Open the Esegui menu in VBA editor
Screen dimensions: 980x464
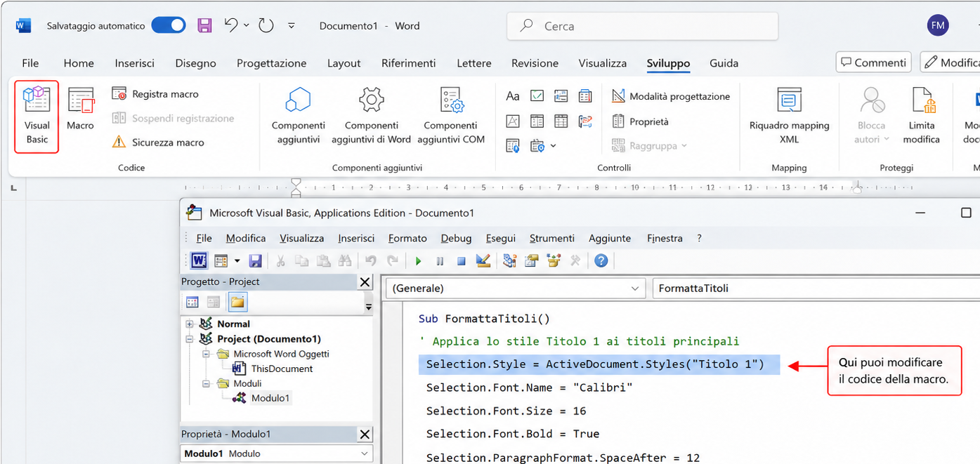[501, 238]
